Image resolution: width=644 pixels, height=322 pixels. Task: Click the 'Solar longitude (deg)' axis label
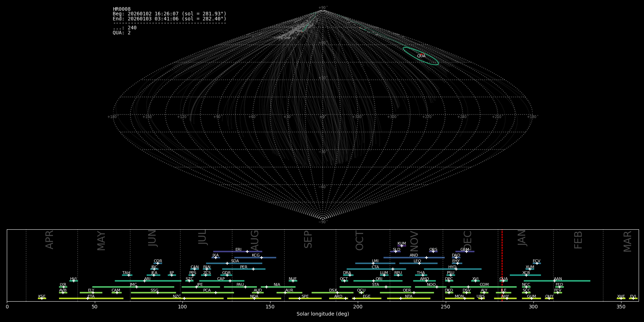[x=323, y=314]
